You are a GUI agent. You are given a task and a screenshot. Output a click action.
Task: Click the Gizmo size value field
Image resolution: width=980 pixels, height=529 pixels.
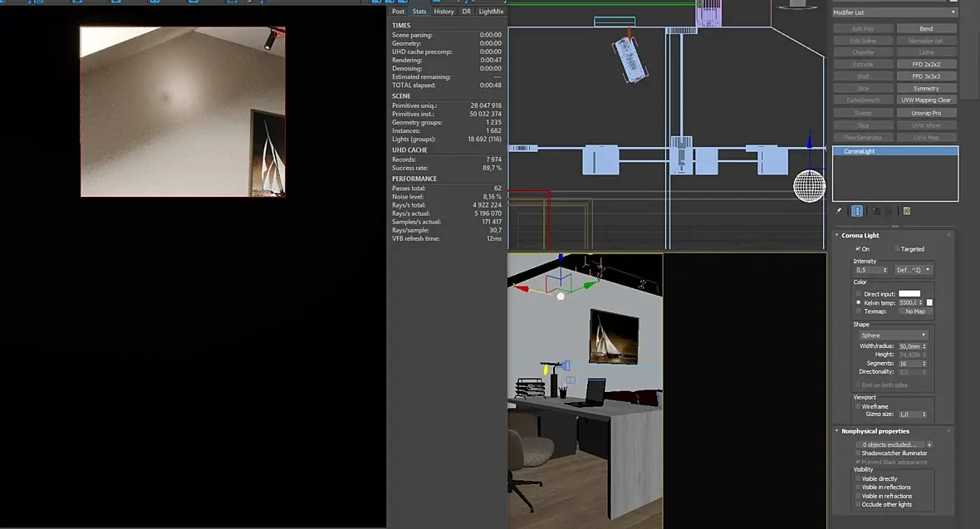pyautogui.click(x=909, y=414)
